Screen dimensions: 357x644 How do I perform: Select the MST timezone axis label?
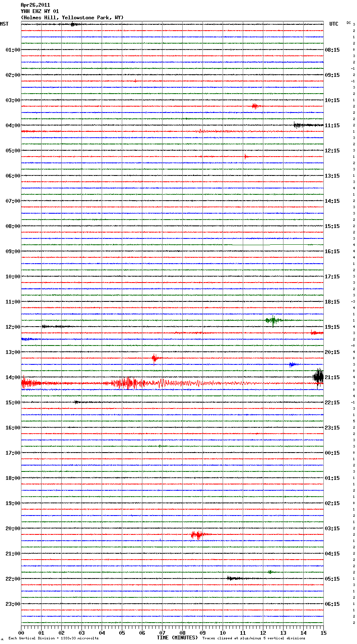pos(4,24)
